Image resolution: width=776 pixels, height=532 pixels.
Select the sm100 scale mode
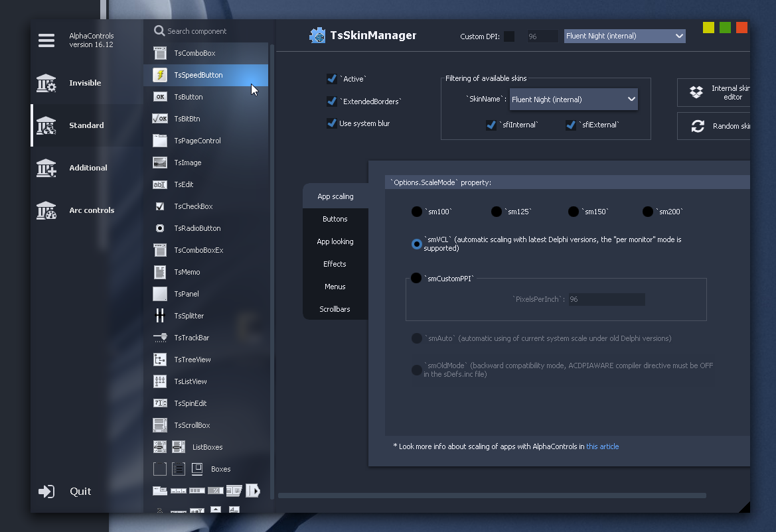point(417,212)
